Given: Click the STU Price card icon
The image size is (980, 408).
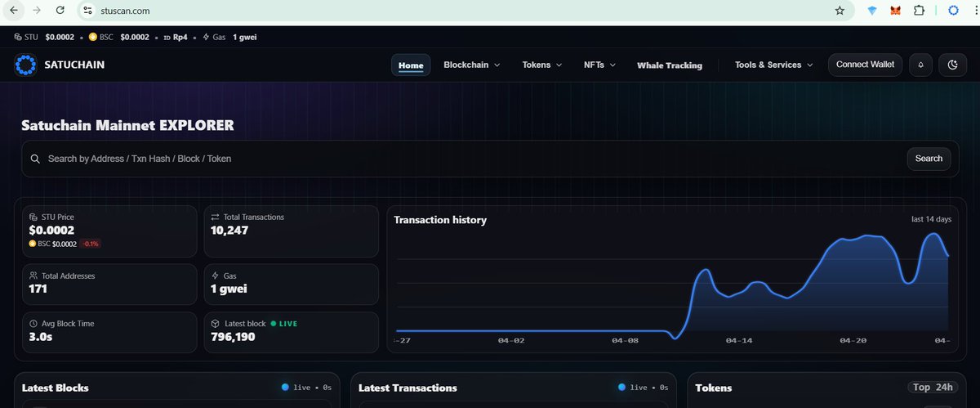Looking at the screenshot, I should pyautogui.click(x=33, y=217).
